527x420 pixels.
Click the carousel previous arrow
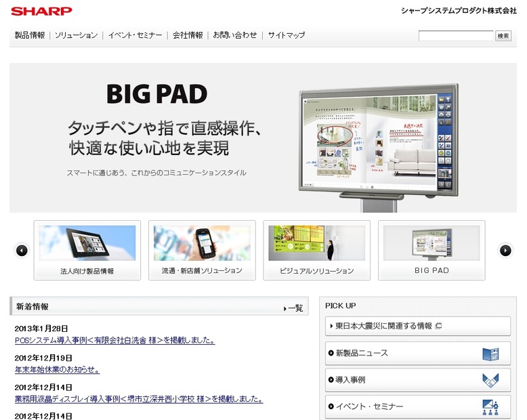22,251
